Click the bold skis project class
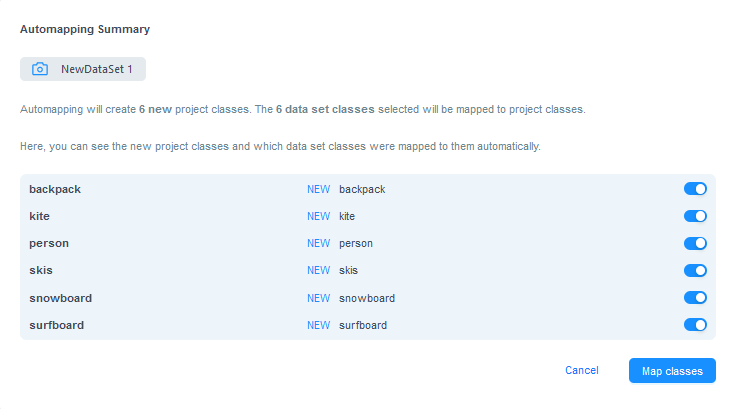The height and width of the screenshot is (409, 735). point(41,270)
